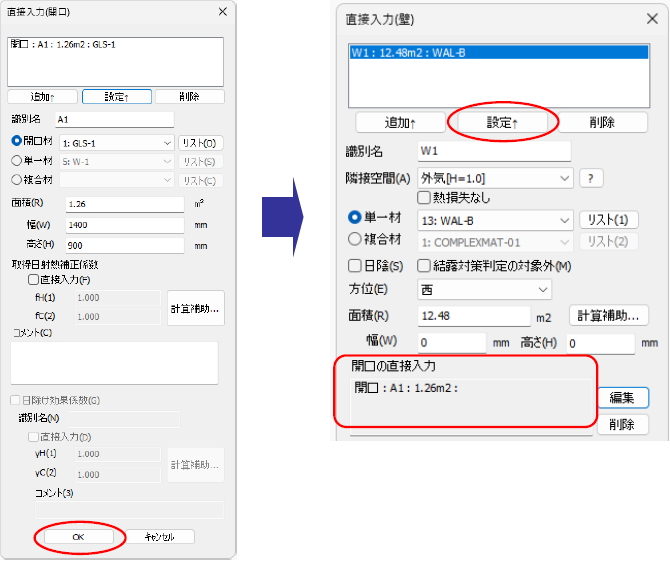Click the 編集 button for openings

pyautogui.click(x=623, y=398)
